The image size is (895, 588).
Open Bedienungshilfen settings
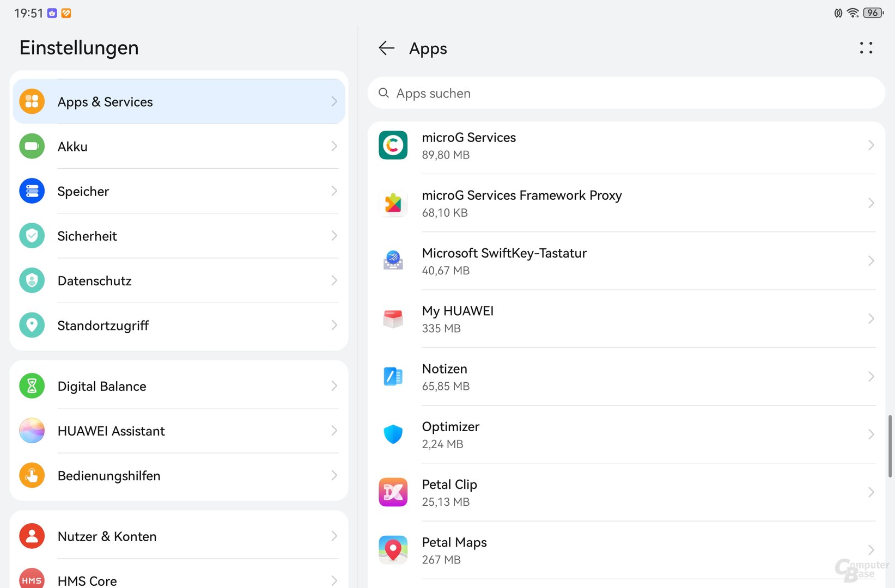click(x=179, y=475)
